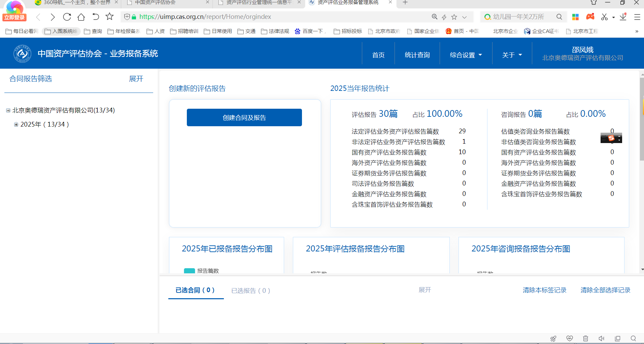644x344 pixels.
Task: Click the 清除全部选择记录 link
Action: (605, 290)
